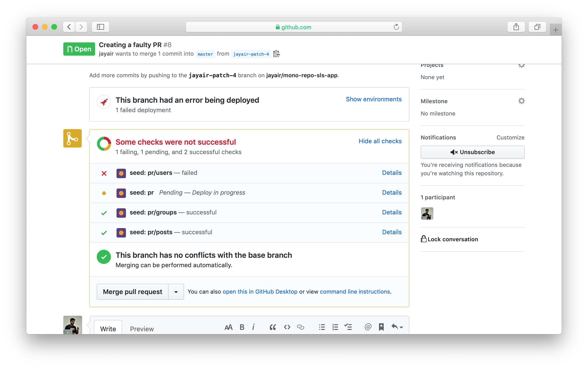Click Hide all checks to collapse check list
The image size is (588, 369).
[379, 141]
